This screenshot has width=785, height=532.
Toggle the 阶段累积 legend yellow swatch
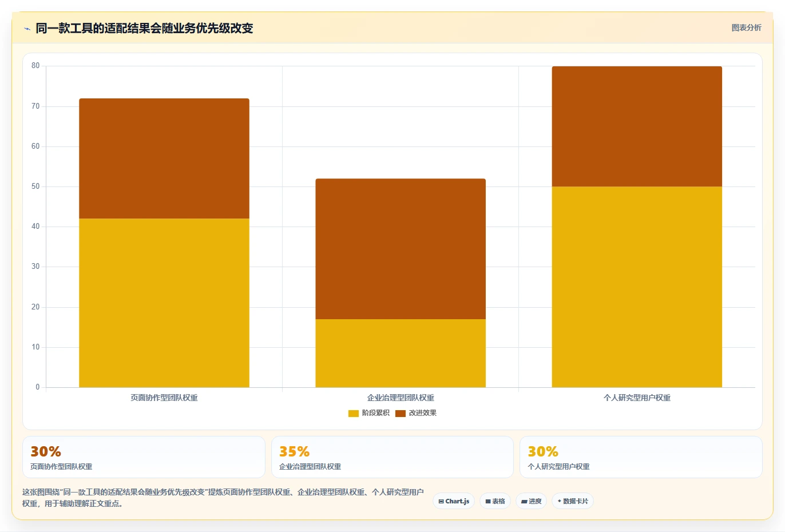[353, 413]
